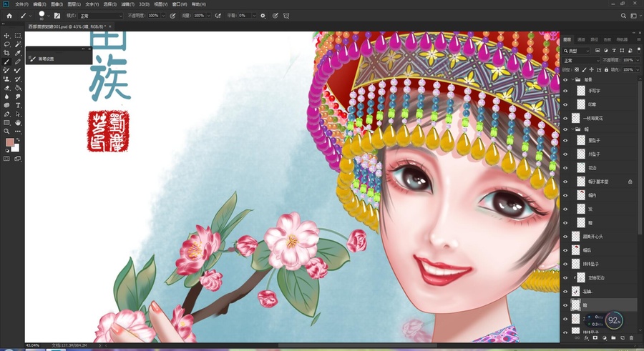Screen dimensions: 644x351
Task: Hide the 印章 layer
Action: click(x=565, y=104)
